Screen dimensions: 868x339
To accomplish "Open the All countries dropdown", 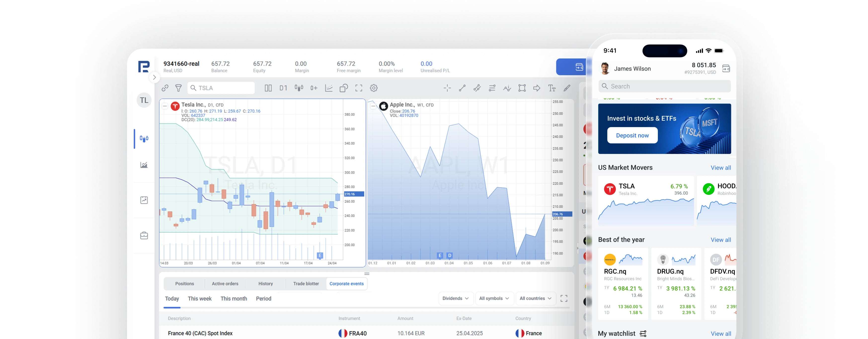I will [535, 298].
